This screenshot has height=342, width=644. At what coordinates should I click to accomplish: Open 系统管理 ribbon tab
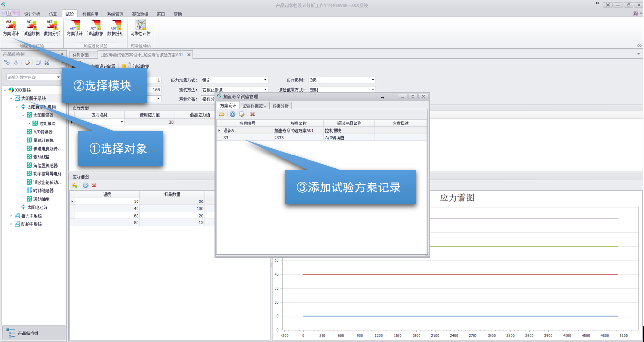115,14
